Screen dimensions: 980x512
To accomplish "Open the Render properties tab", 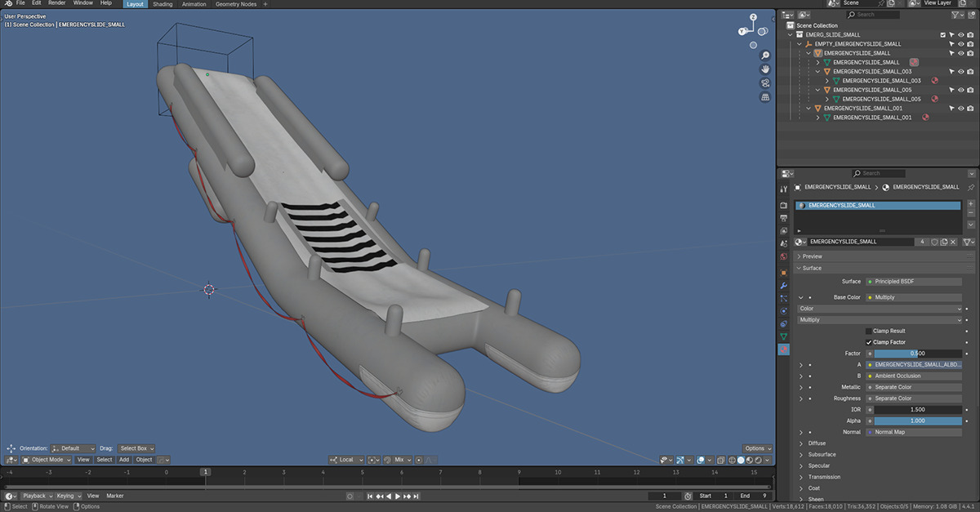I will coord(783,205).
